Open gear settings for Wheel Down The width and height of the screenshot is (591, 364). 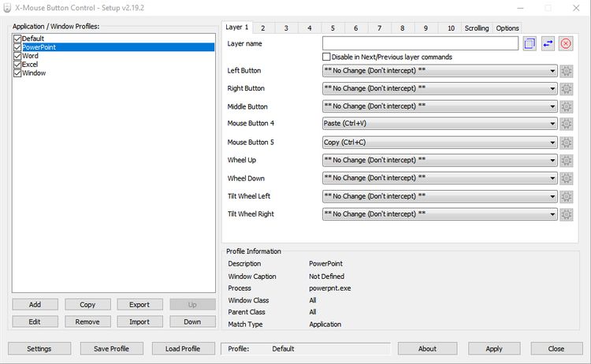566,178
